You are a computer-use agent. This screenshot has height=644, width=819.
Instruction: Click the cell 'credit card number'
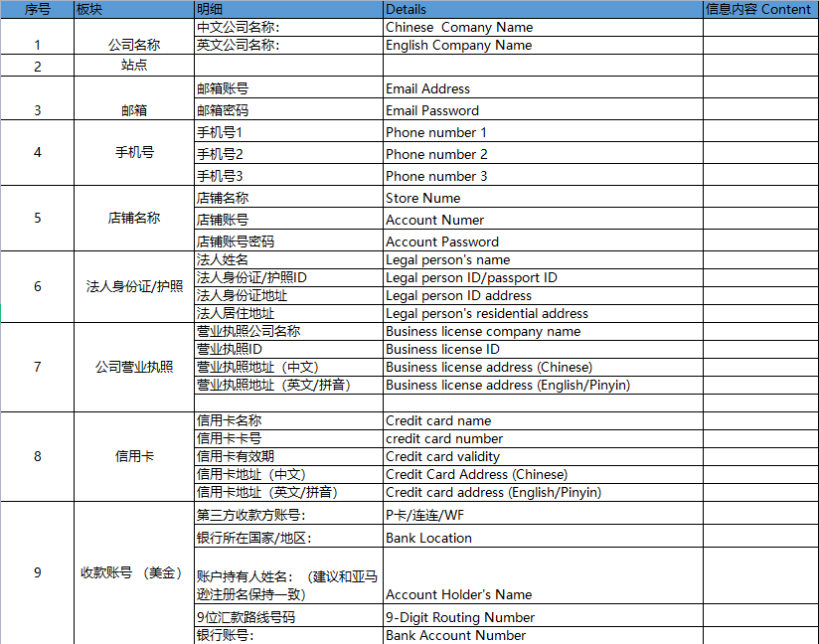pyautogui.click(x=544, y=438)
